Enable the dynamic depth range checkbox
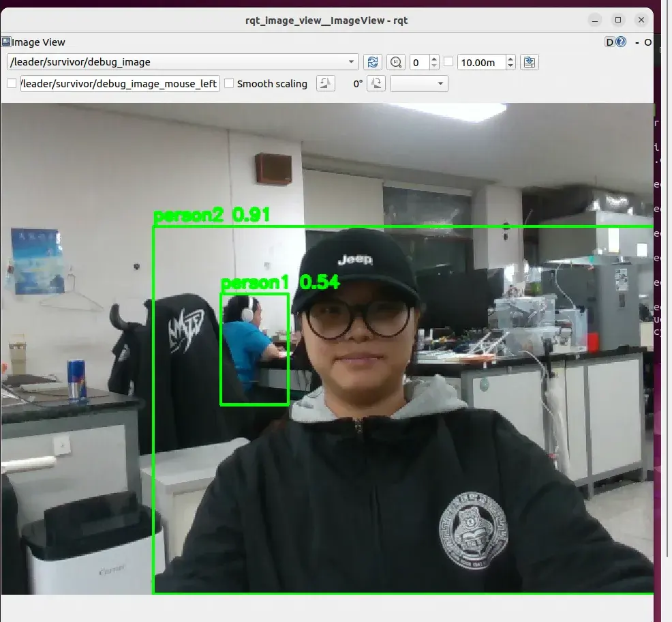 pos(448,62)
